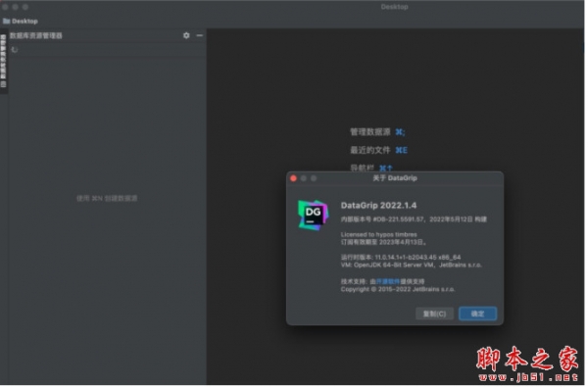Hide the database explorer panel with minus icon
This screenshot has width=588, height=387.
coord(200,35)
